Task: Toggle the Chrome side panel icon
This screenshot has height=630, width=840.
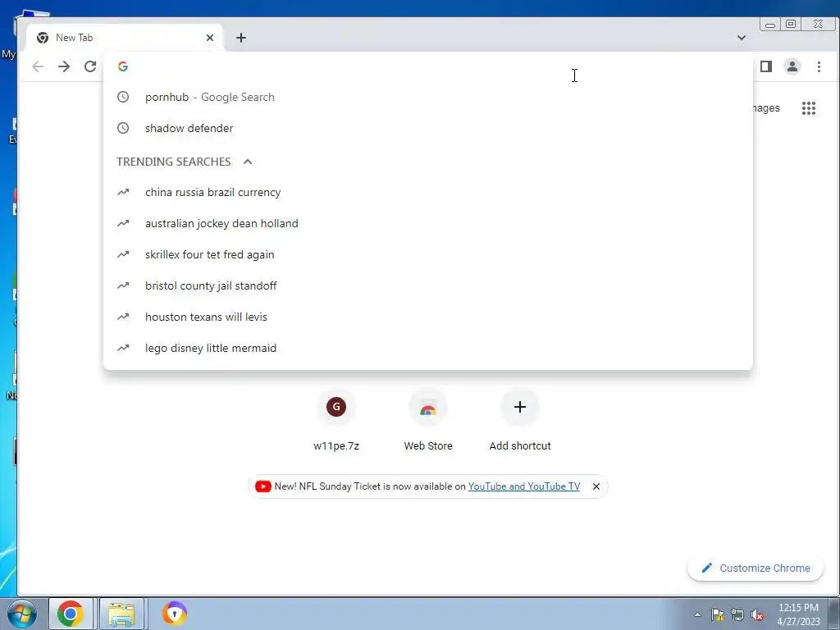Action: [766, 66]
